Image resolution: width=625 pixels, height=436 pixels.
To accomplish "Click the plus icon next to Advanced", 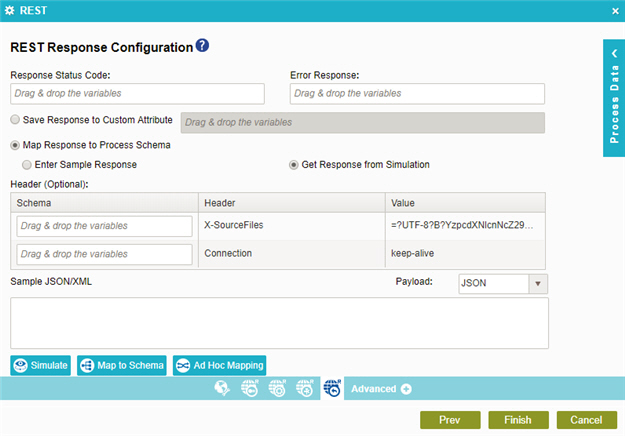I will pos(406,389).
